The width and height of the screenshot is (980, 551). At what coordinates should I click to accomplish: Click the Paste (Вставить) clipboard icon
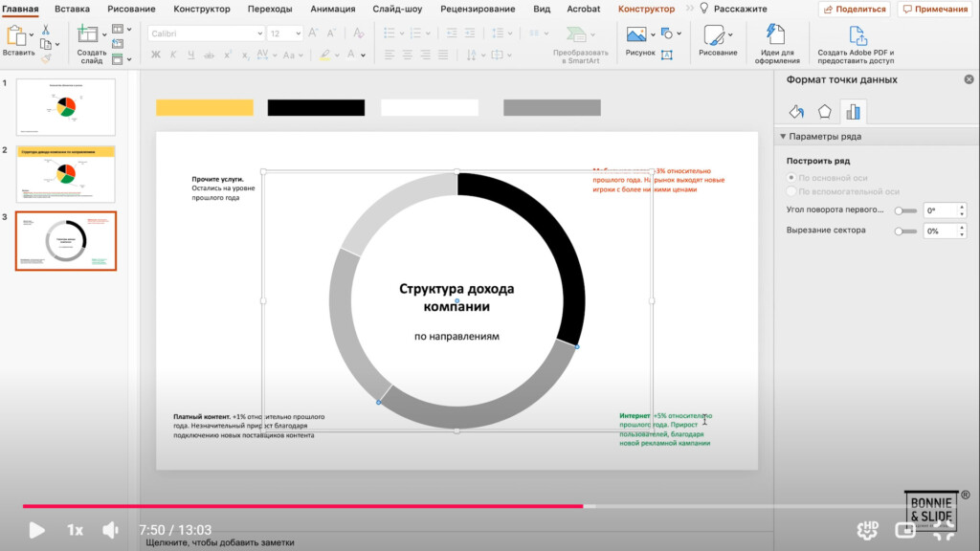pos(15,36)
